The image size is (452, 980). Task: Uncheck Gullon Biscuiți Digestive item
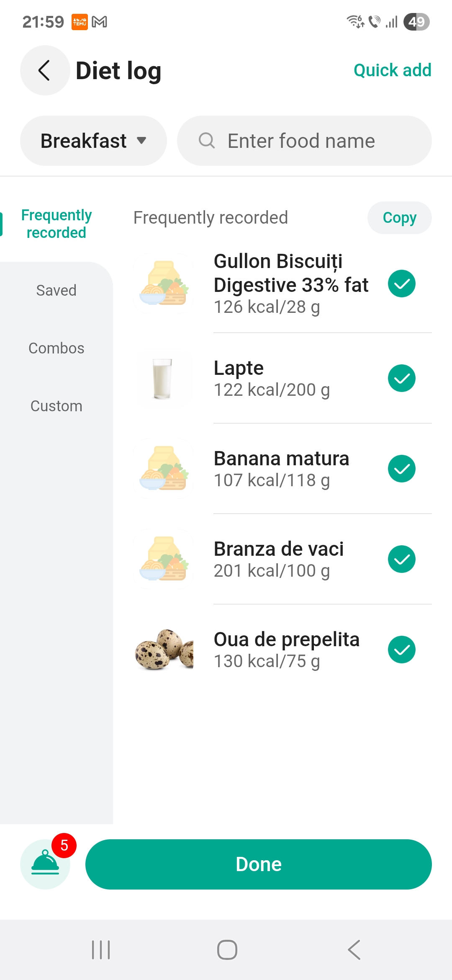[401, 284]
